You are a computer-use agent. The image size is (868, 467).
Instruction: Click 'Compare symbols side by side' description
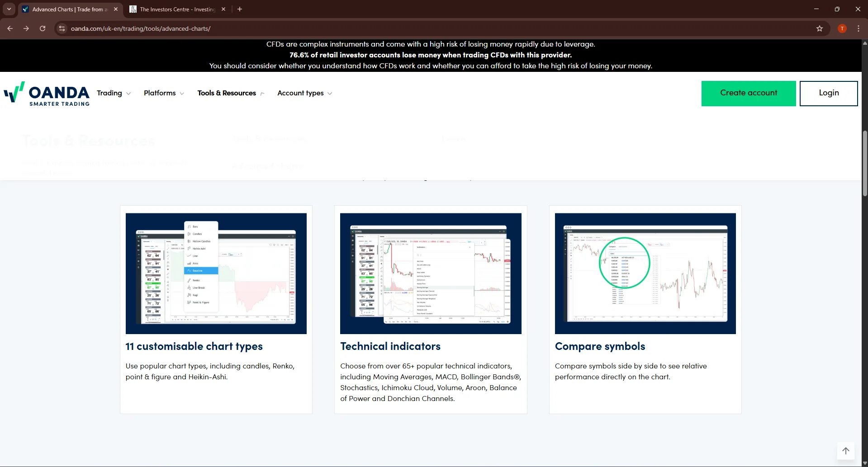point(631,372)
